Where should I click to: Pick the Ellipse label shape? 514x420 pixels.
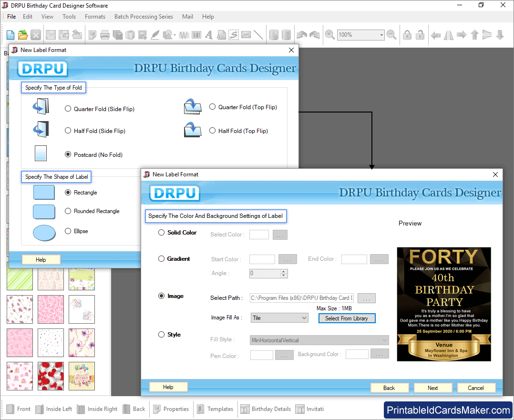coord(68,231)
